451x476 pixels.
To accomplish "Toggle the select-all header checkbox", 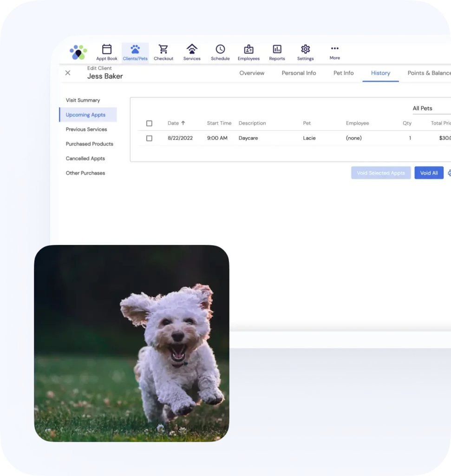I will click(149, 123).
